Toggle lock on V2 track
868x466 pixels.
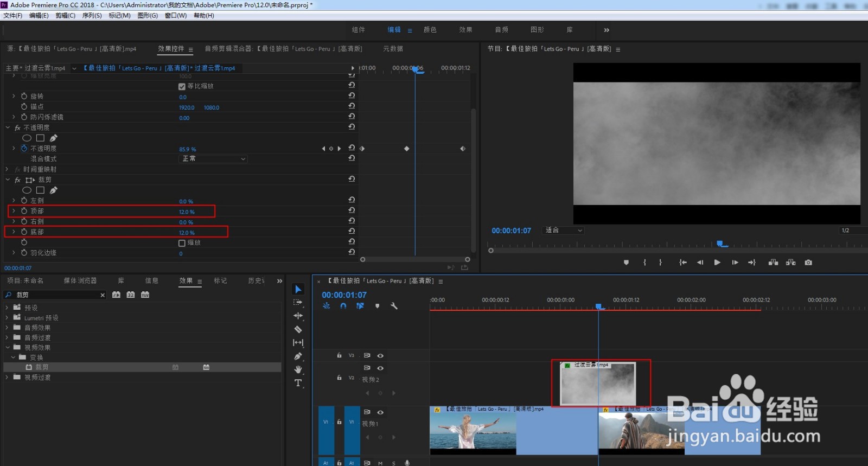click(x=339, y=377)
